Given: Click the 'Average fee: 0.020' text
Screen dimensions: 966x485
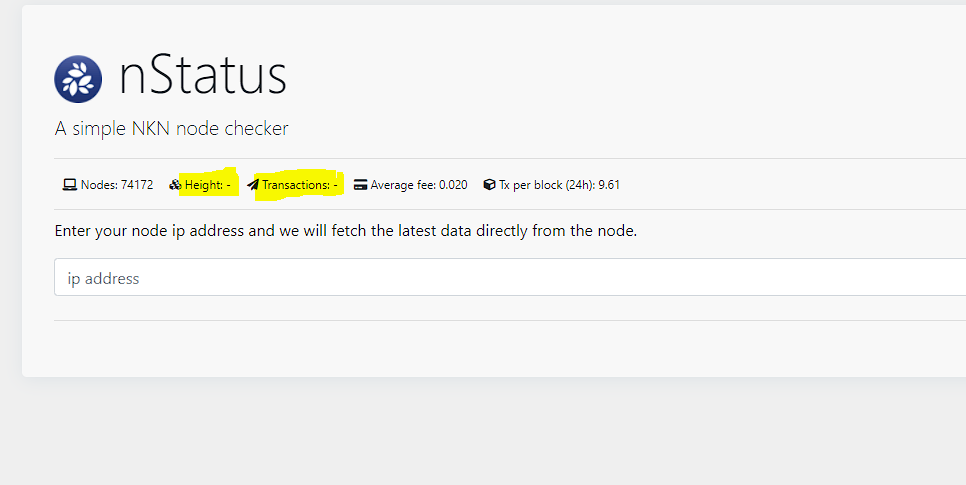Looking at the screenshot, I should [x=419, y=185].
